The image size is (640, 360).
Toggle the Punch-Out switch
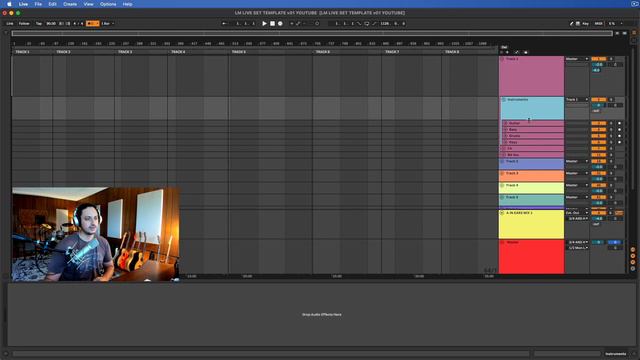374,24
